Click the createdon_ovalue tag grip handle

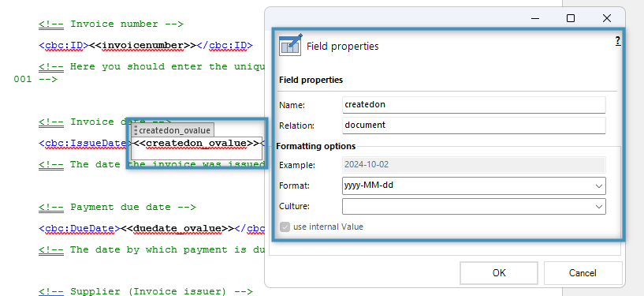(136, 130)
